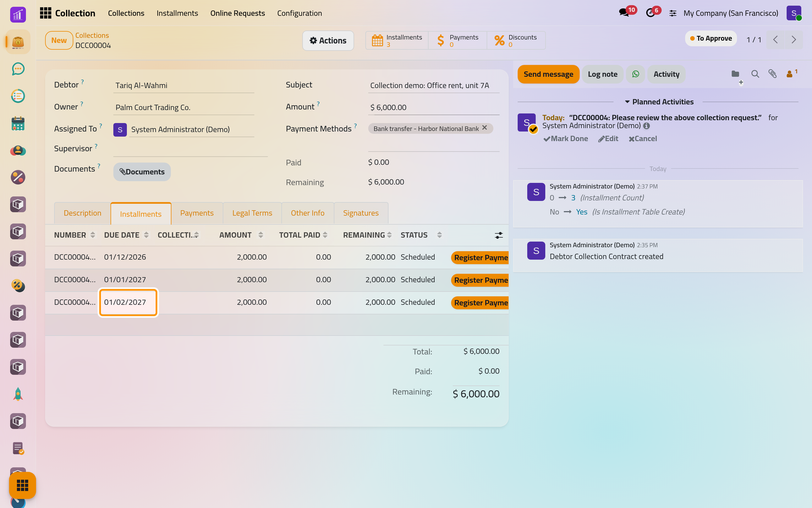Open the Installments calendar stat button

click(x=397, y=41)
